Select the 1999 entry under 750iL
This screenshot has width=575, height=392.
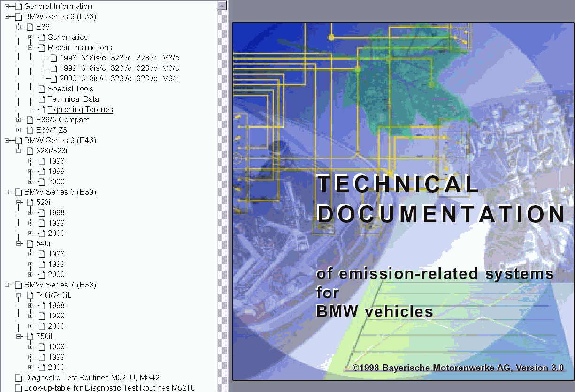(56, 357)
